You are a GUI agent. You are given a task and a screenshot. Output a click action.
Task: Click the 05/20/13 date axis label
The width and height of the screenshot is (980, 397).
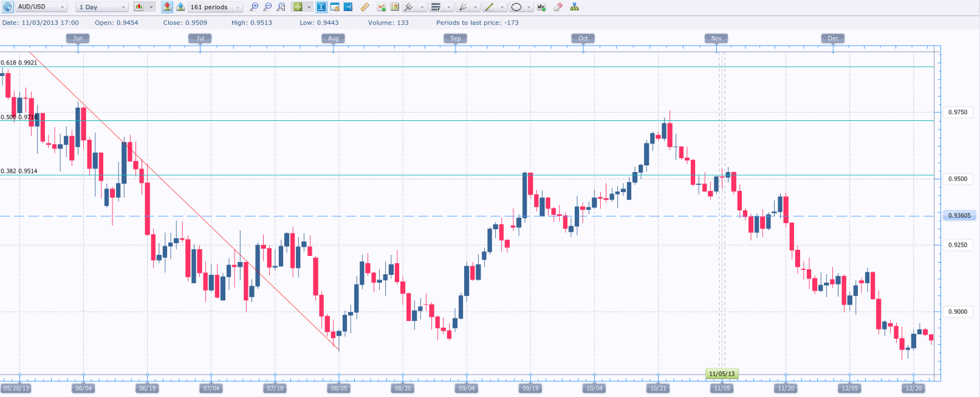[x=16, y=388]
